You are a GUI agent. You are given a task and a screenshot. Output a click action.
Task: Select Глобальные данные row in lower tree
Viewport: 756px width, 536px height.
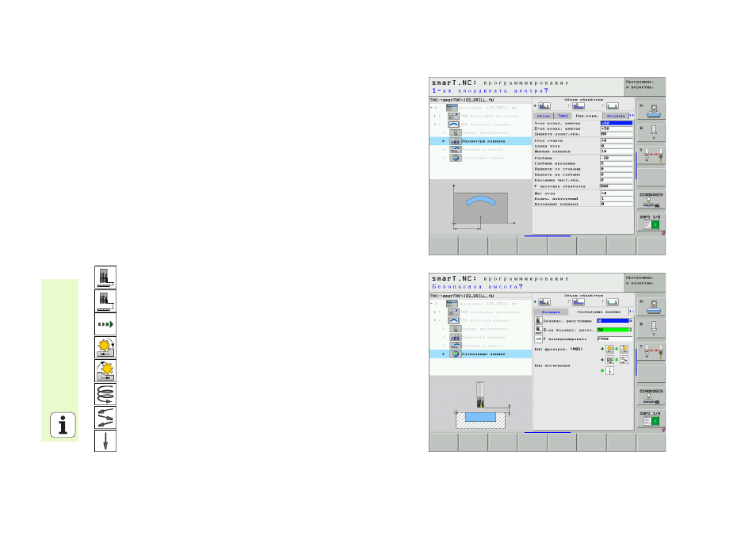[x=481, y=354]
